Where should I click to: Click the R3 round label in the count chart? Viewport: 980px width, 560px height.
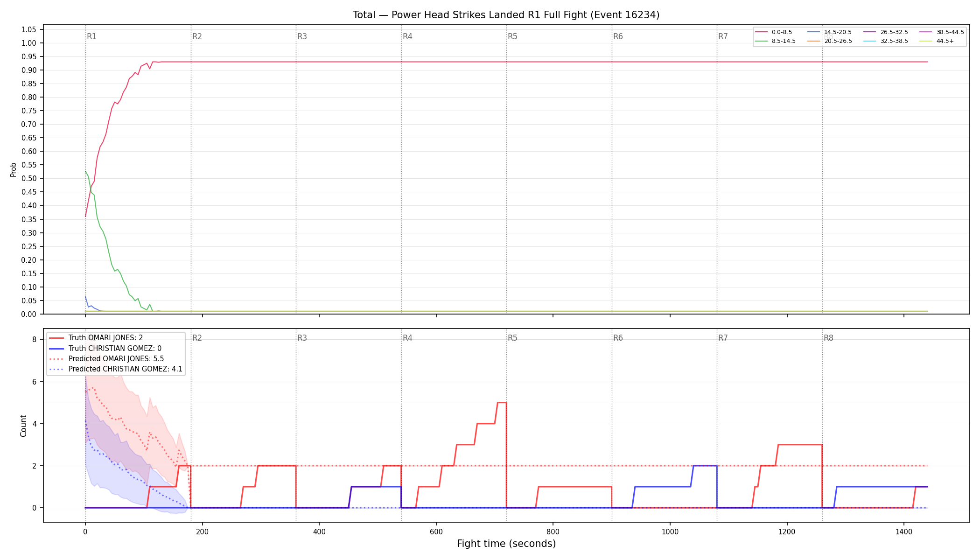click(x=302, y=338)
